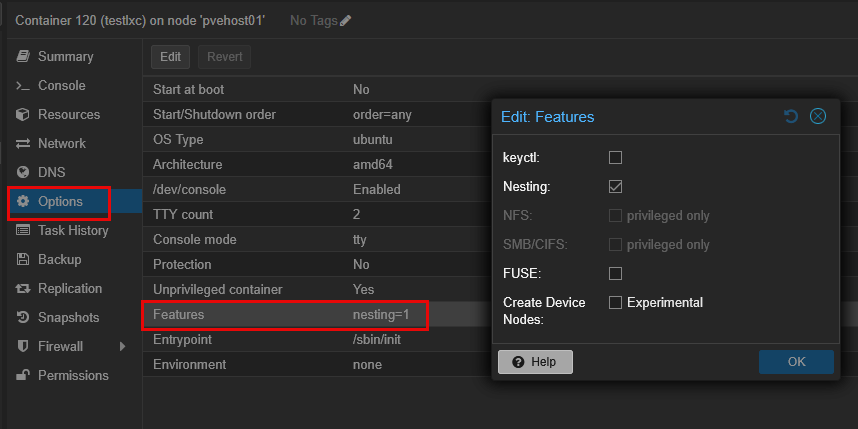
Task: Open the Summary section
Action: point(74,56)
